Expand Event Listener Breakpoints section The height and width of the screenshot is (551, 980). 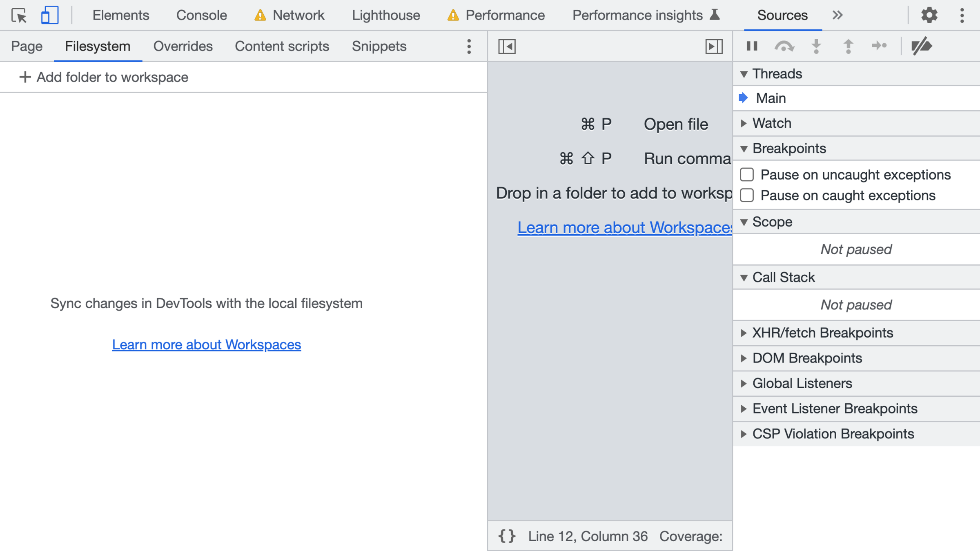[835, 409]
